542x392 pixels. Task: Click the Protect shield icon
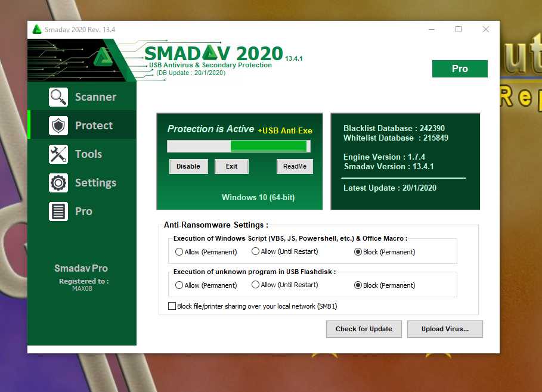[58, 125]
